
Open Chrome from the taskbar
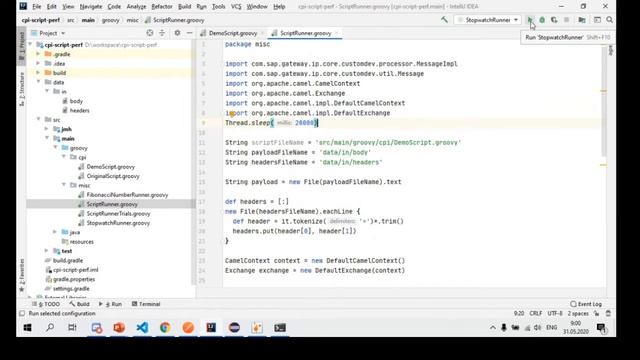coord(165,327)
